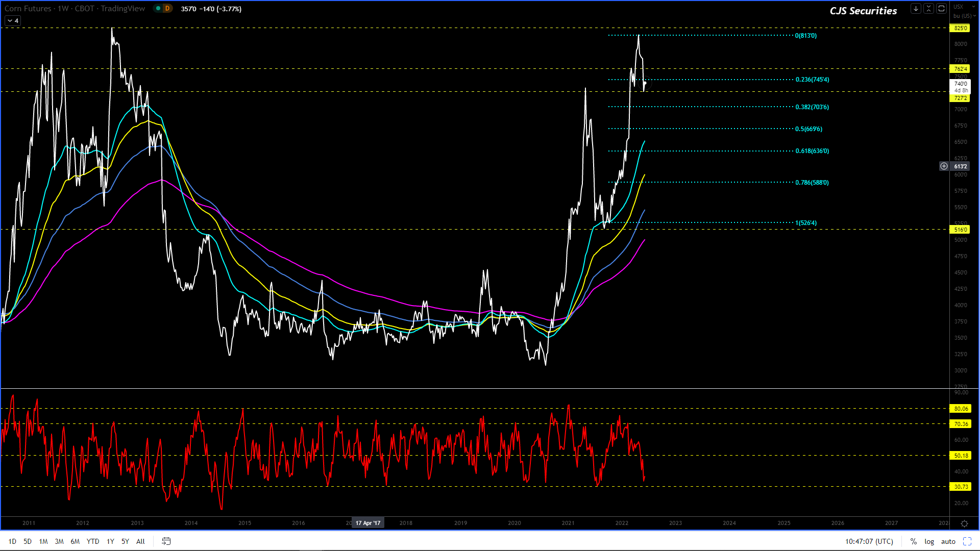Select the All date range button
The width and height of the screenshot is (980, 551).
point(140,541)
